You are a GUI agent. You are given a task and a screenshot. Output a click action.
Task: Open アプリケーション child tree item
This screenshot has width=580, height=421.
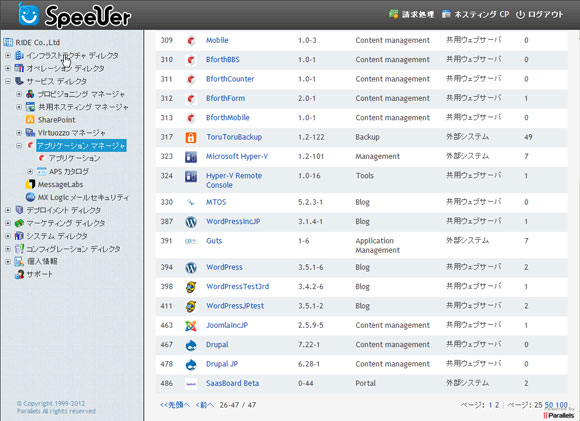[74, 158]
